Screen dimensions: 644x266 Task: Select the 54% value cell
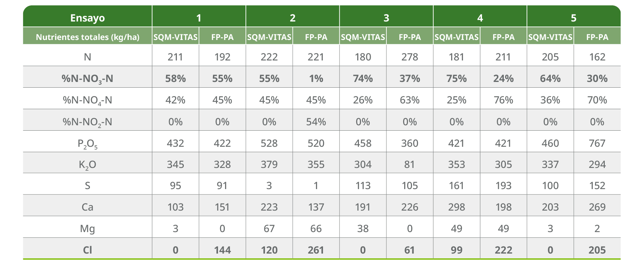(x=316, y=122)
